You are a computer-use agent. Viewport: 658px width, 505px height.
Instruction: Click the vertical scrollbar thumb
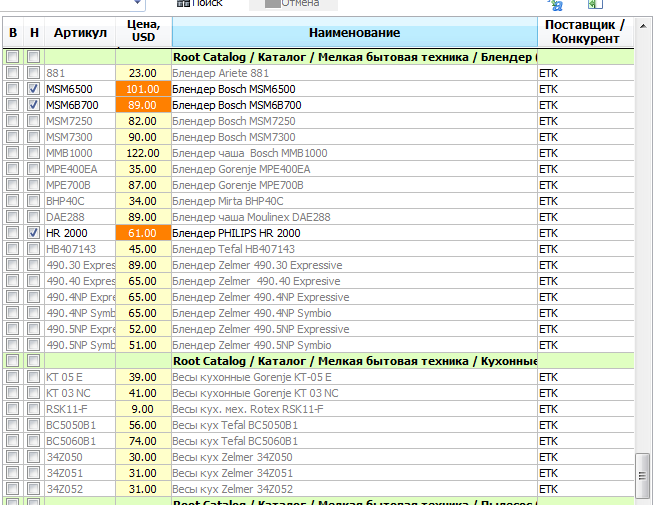pos(643,475)
